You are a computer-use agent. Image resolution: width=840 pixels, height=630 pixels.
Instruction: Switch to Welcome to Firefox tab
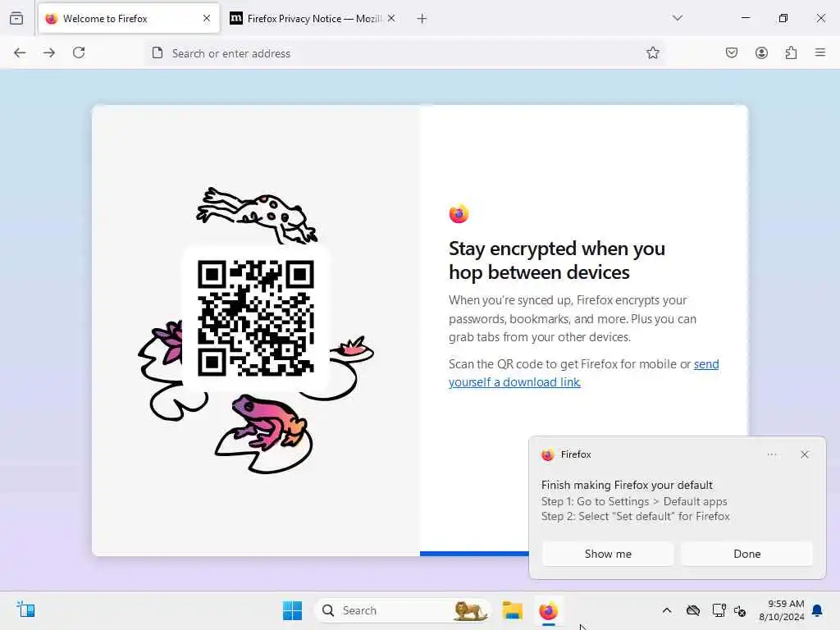(129, 19)
